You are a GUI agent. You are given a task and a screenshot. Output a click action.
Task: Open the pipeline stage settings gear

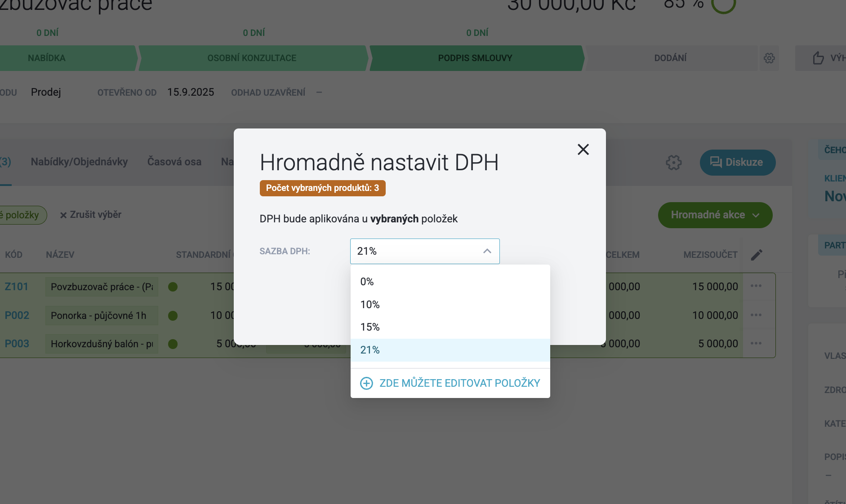tap(769, 58)
